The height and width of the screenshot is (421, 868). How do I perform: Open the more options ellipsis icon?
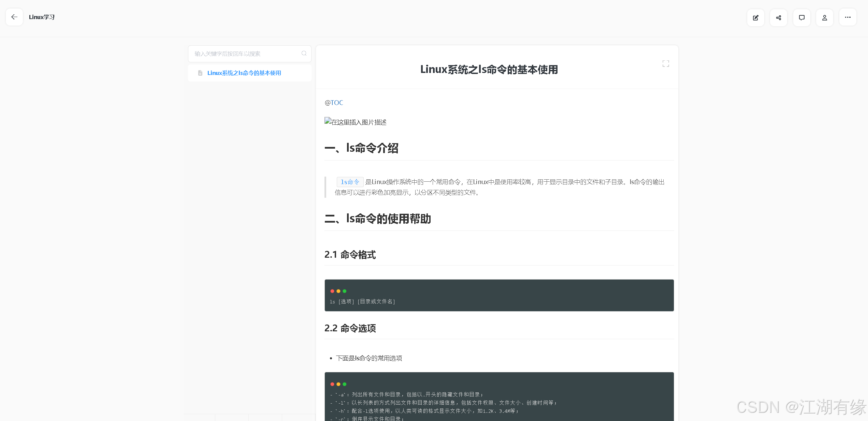point(848,17)
